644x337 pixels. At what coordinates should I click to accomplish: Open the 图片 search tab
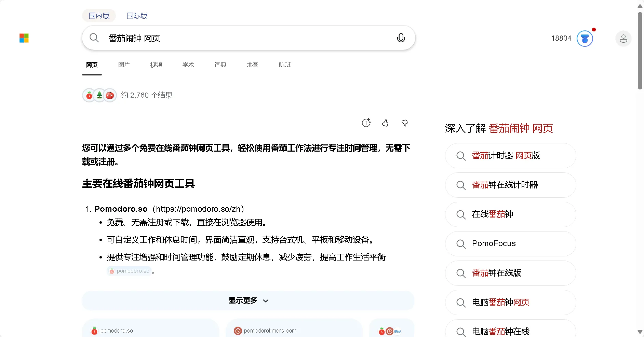[124, 65]
